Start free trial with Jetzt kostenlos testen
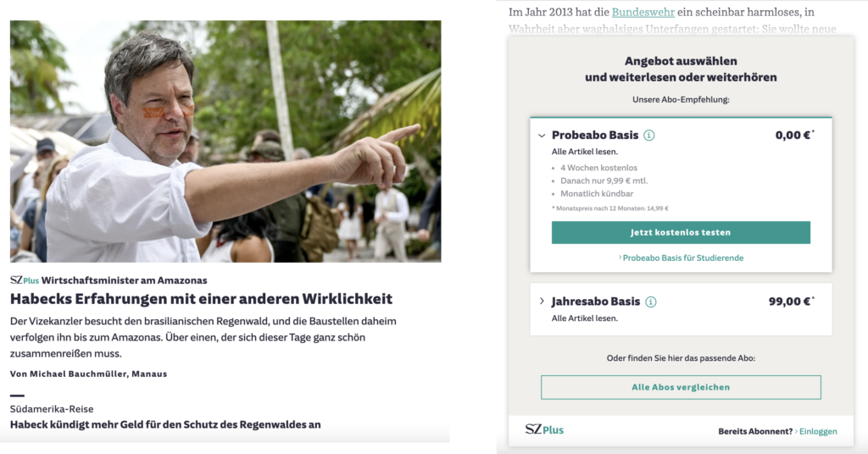 [x=681, y=233]
